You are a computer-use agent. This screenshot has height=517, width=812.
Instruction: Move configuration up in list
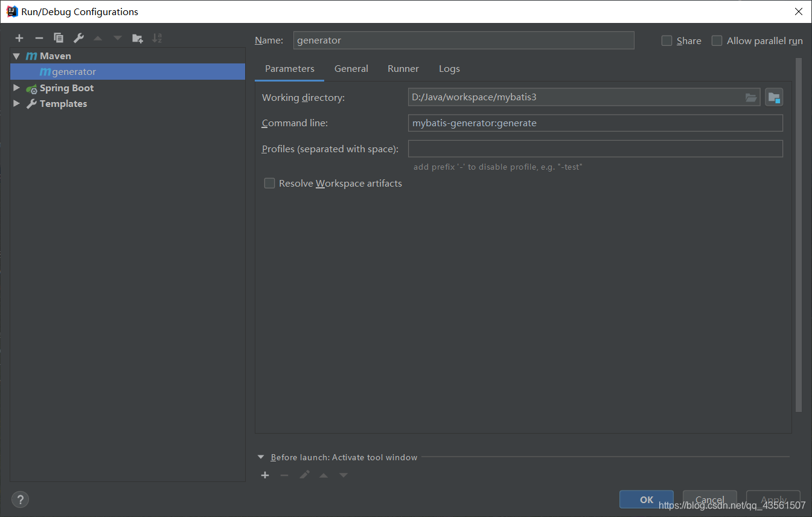98,38
